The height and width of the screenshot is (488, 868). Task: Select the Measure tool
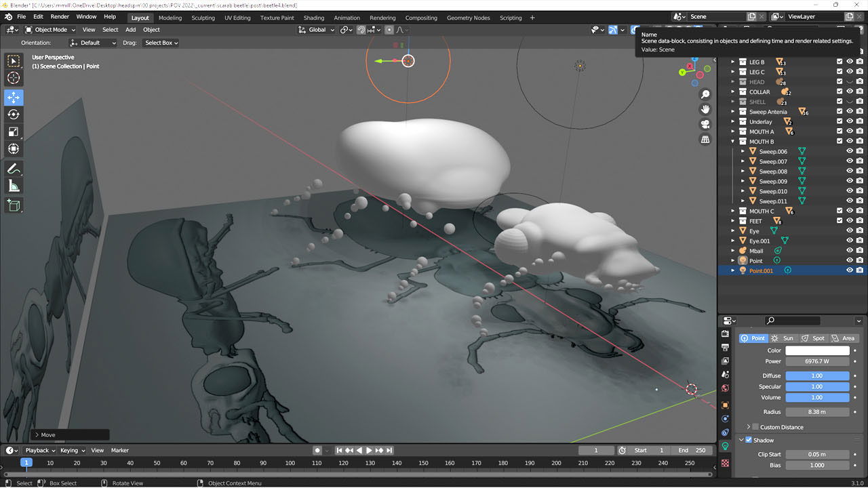(14, 186)
